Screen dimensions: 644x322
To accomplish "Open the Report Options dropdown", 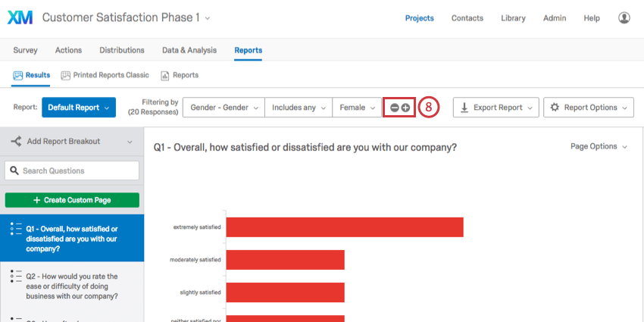I will [589, 108].
